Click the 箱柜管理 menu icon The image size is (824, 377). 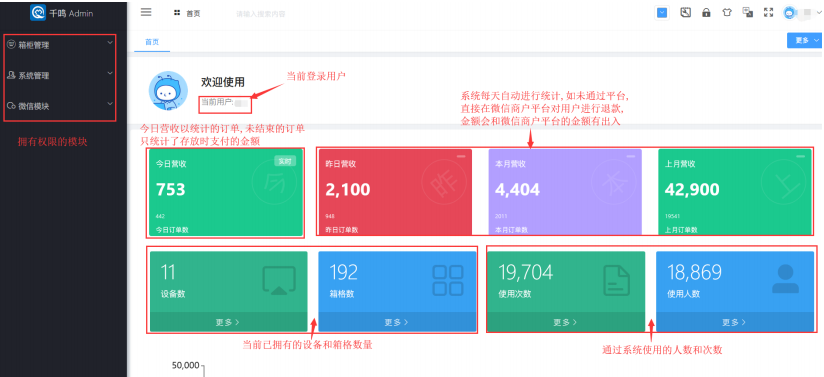[x=11, y=45]
